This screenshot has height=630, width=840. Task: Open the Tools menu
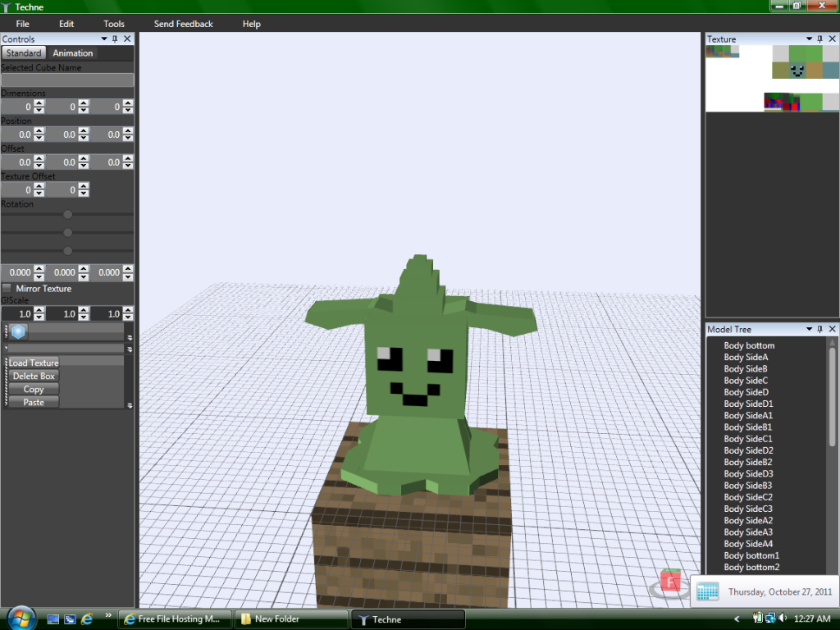pos(113,24)
